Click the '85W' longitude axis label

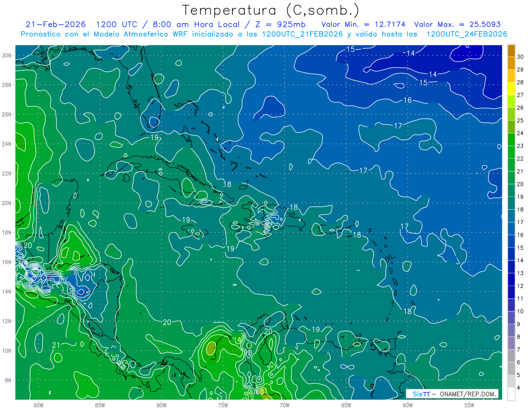(x=100, y=405)
